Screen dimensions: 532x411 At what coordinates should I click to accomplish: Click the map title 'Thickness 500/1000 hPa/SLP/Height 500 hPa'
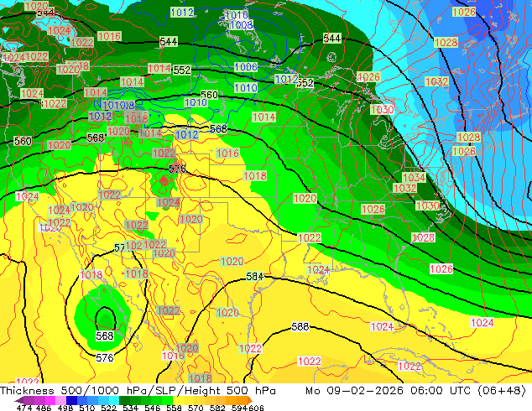138,391
